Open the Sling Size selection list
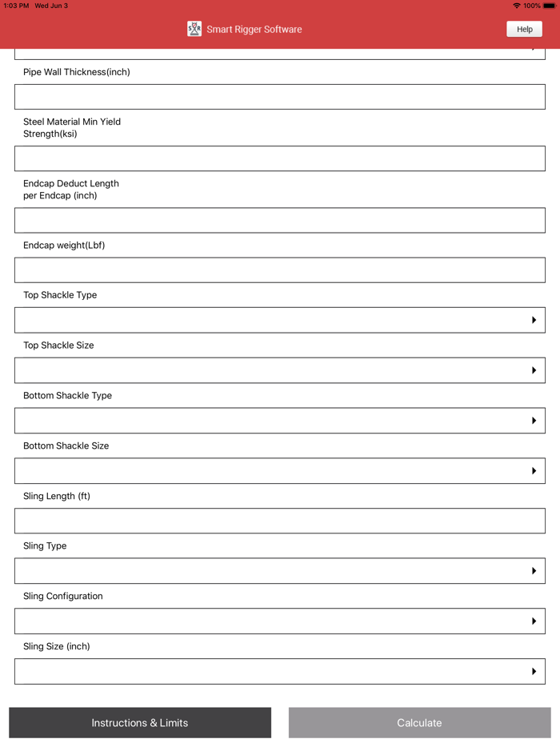The width and height of the screenshot is (560, 747). point(280,671)
